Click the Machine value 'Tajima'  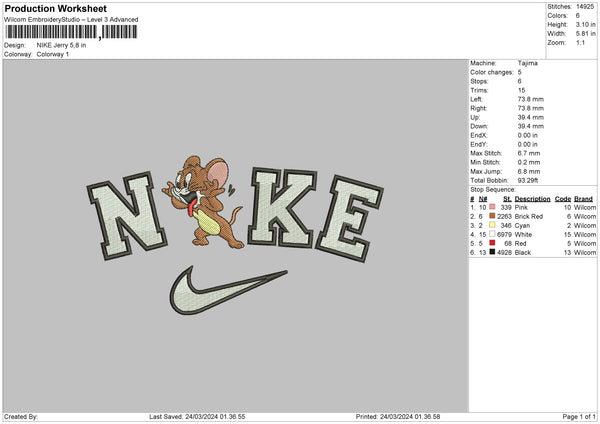pos(528,63)
